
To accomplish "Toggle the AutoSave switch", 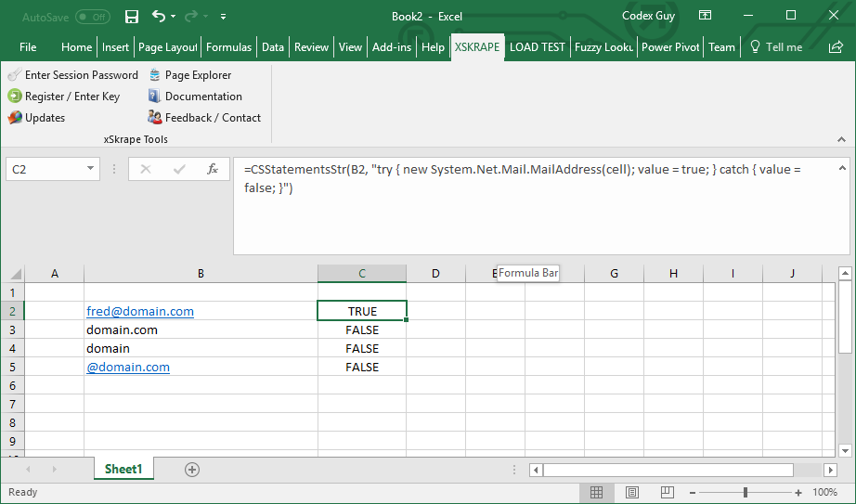I will coord(93,17).
